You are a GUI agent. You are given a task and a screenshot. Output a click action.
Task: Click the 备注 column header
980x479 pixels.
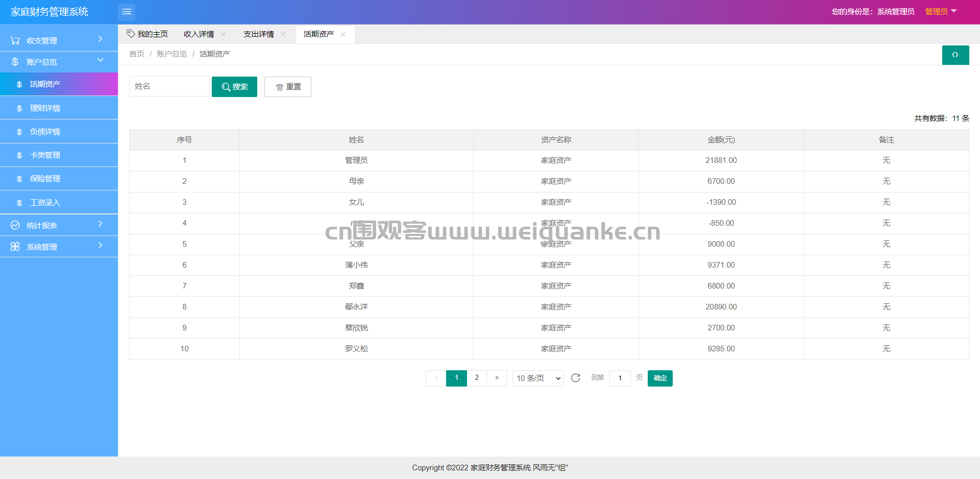(x=886, y=140)
